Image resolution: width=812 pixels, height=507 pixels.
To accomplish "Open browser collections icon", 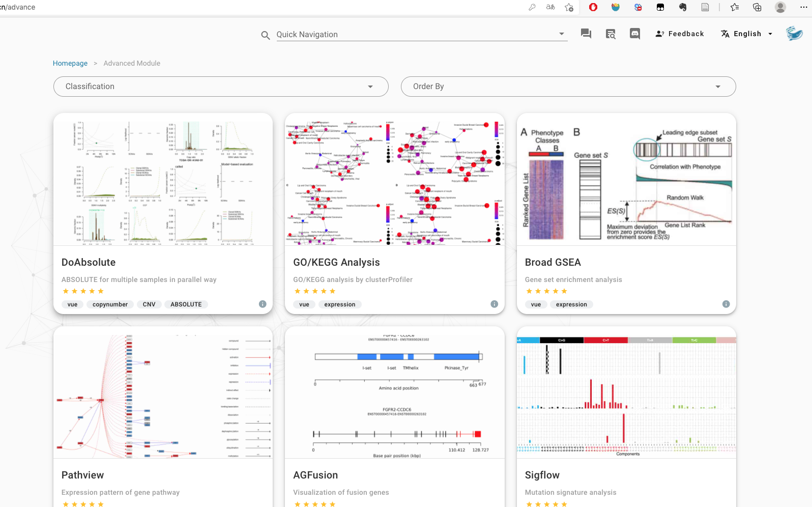I will coord(757,7).
